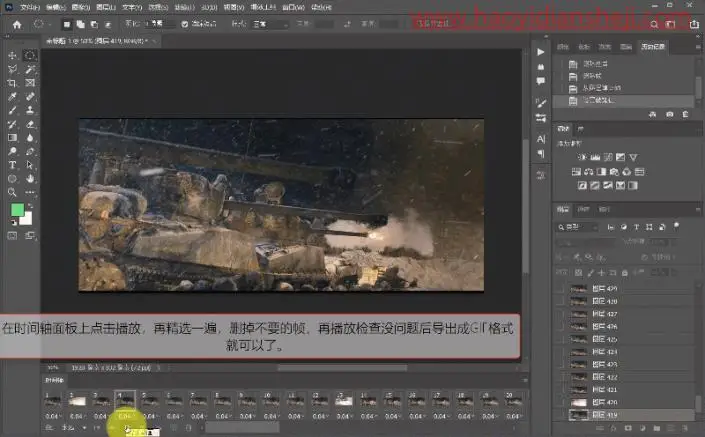This screenshot has height=437, width=705.
Task: Click the Home icon in options bar
Action: (x=17, y=25)
